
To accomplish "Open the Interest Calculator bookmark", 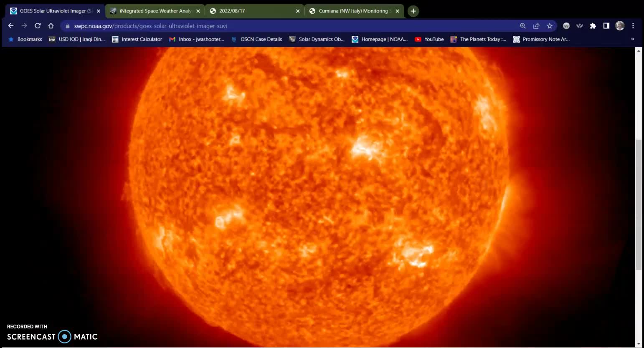I will pos(137,39).
